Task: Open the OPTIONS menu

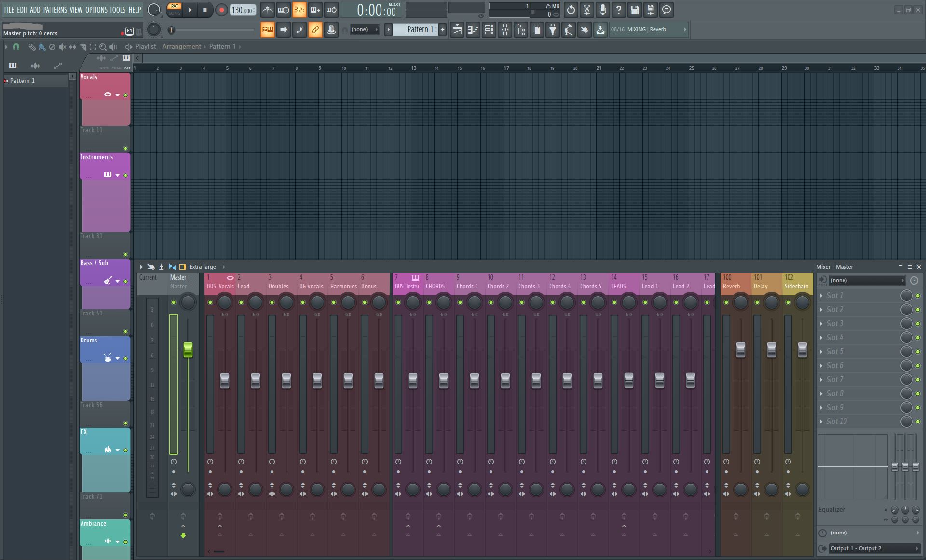Action: [x=96, y=10]
